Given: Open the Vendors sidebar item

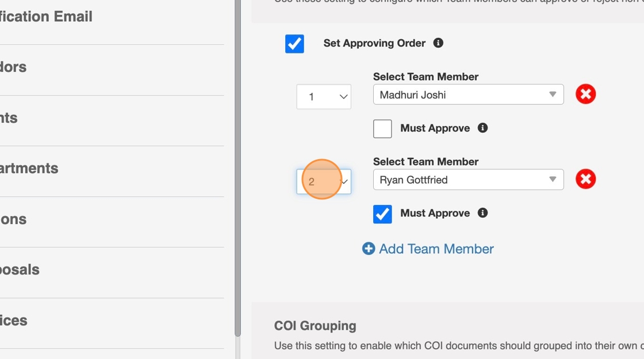Looking at the screenshot, I should coord(13,67).
